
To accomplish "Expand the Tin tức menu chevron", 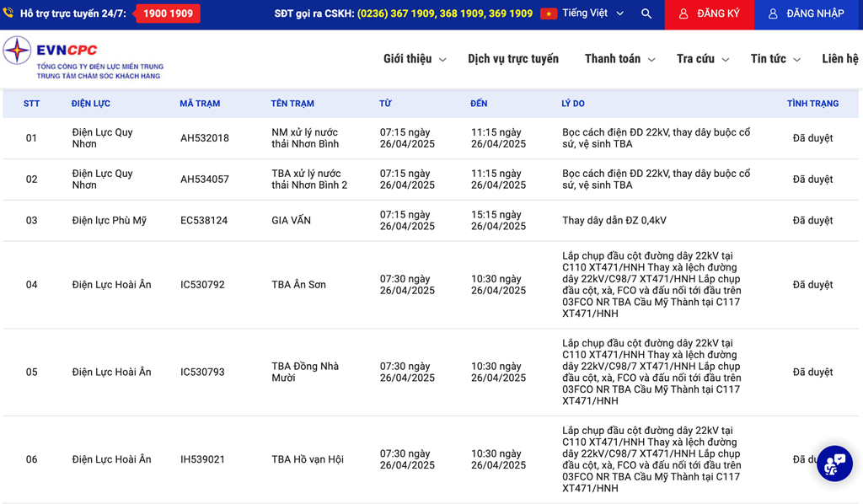I will click(x=797, y=60).
